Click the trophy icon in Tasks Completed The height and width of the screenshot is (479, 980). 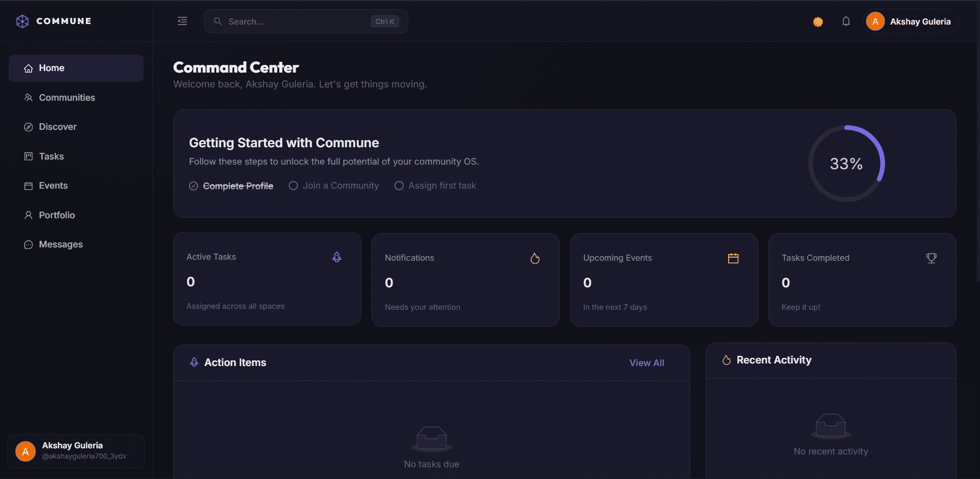click(931, 258)
